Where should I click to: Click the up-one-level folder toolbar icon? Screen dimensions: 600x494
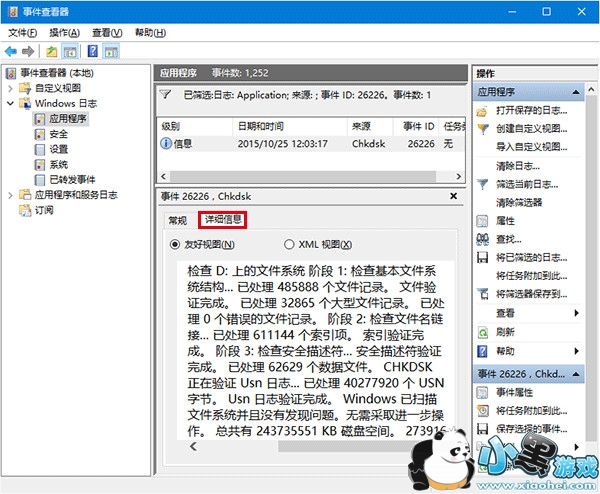51,51
